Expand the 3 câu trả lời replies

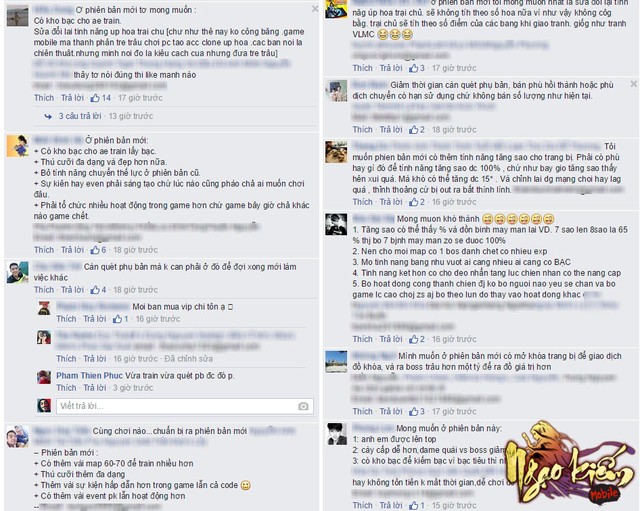point(80,116)
